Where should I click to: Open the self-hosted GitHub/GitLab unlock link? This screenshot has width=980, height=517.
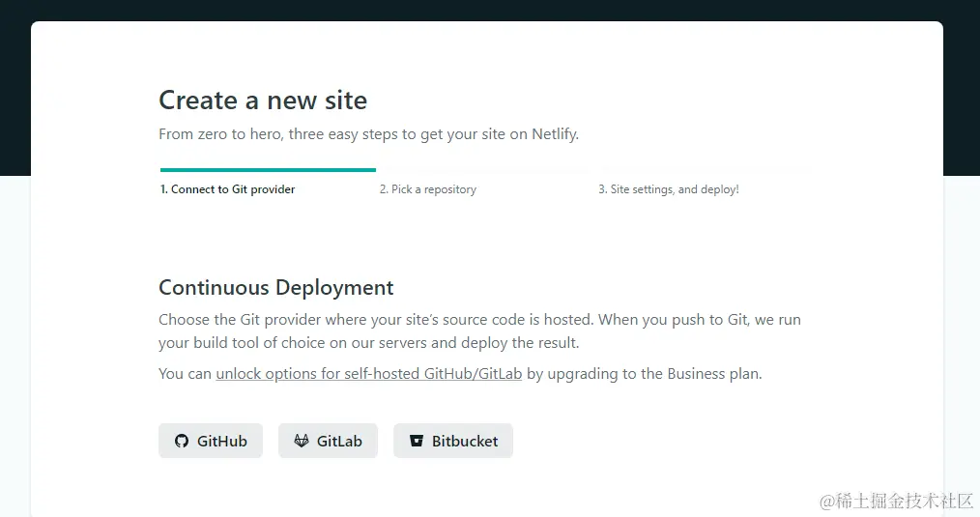[369, 374]
